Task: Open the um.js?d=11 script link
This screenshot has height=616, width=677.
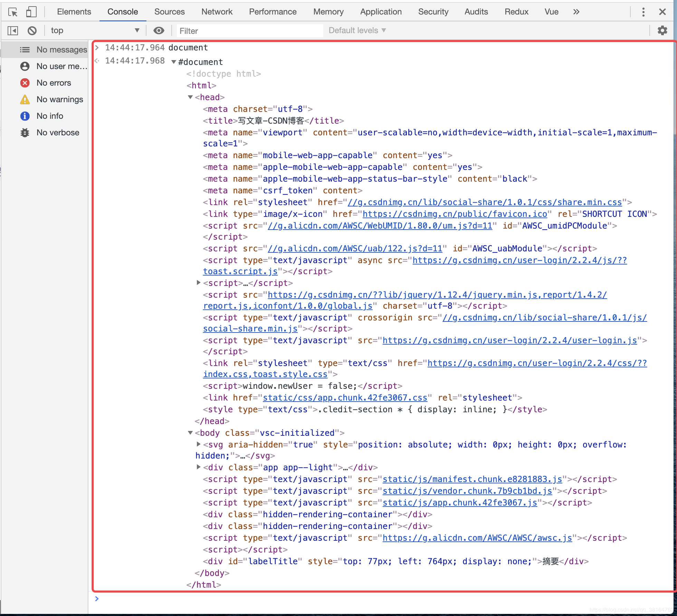Action: click(x=380, y=226)
